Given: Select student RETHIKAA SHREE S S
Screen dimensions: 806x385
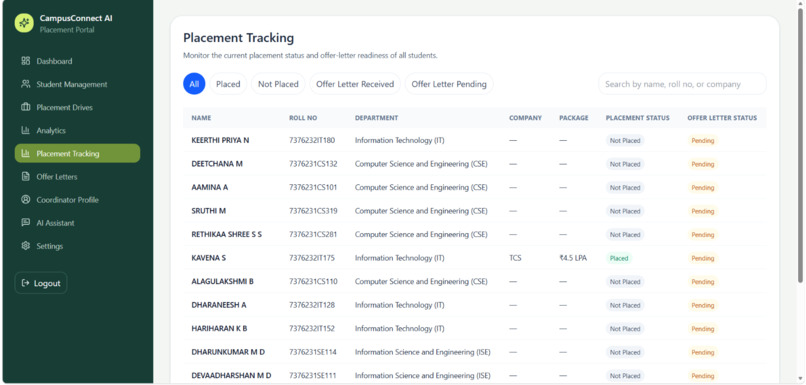Looking at the screenshot, I should [227, 234].
